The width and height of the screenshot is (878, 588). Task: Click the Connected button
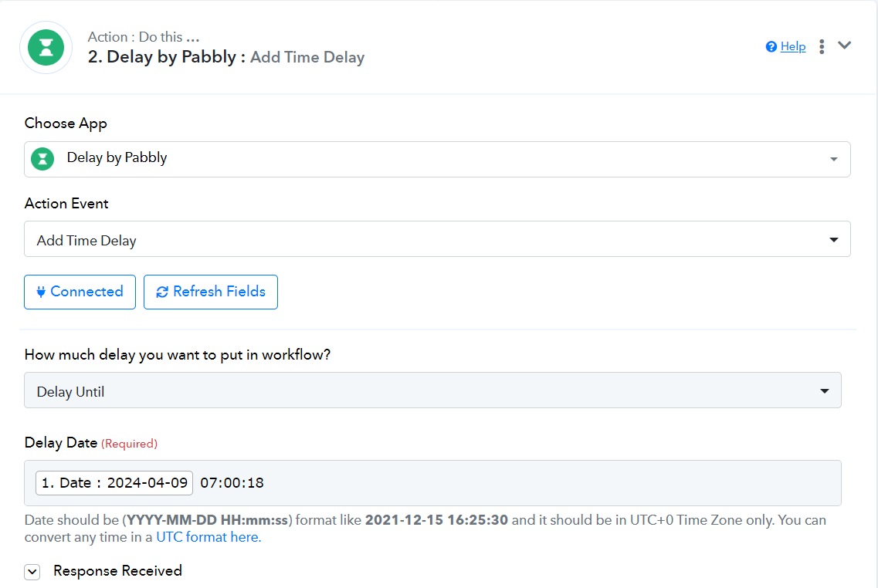(80, 292)
